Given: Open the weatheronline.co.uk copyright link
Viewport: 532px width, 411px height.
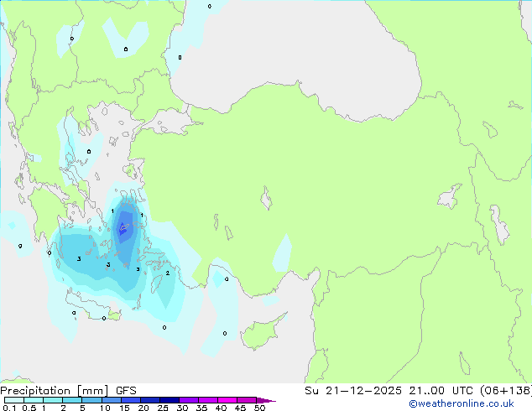Looking at the screenshot, I should [461, 403].
